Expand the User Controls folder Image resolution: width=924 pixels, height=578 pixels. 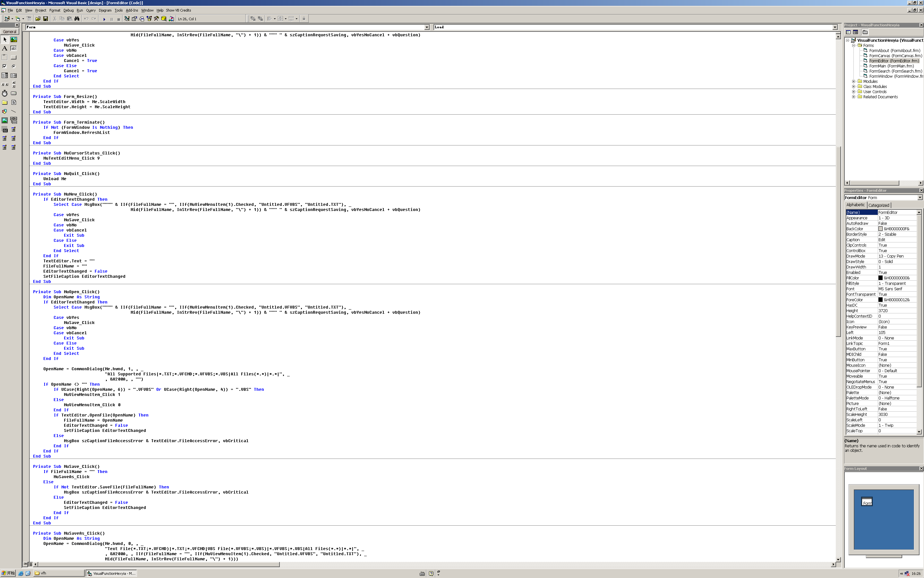pyautogui.click(x=854, y=92)
